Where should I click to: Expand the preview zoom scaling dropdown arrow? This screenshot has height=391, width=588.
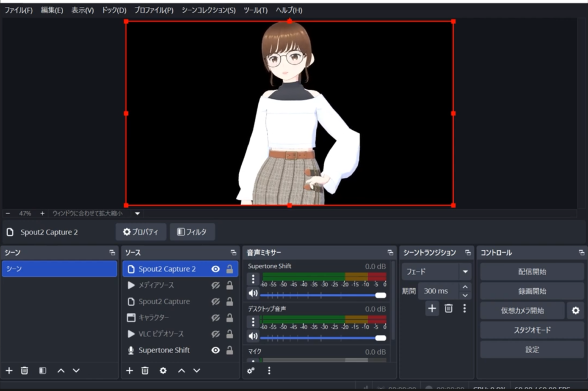click(137, 214)
